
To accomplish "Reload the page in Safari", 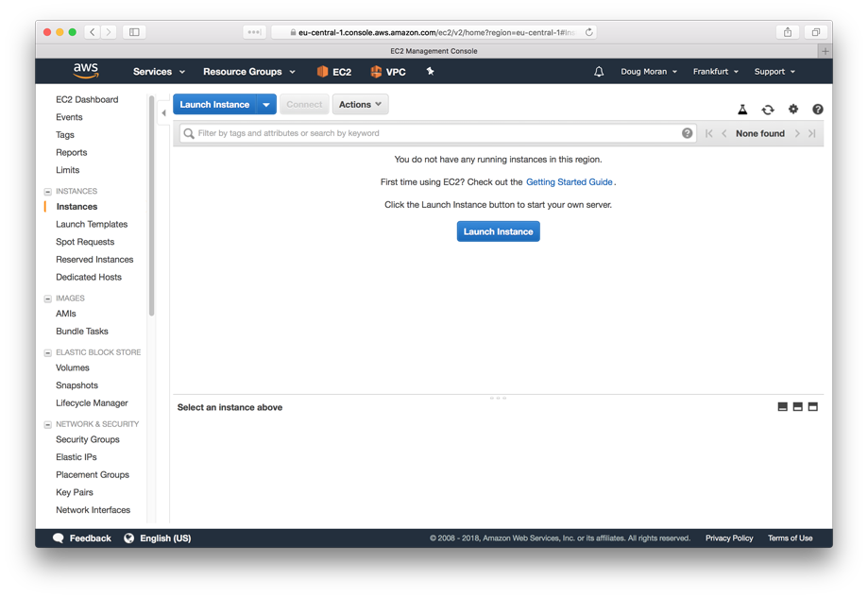I will coord(589,32).
